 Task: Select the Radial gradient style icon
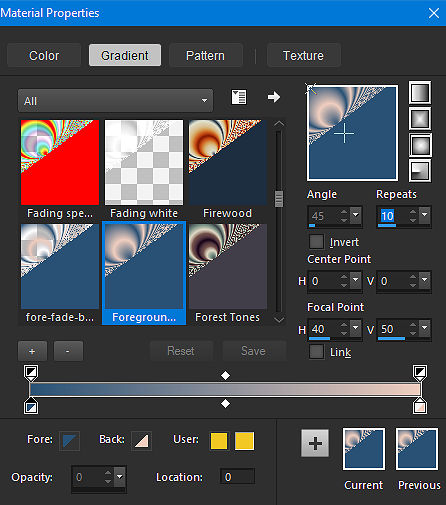pos(420,171)
